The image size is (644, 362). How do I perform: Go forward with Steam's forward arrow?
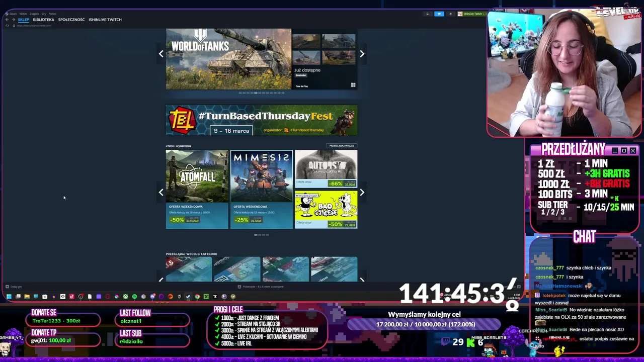pos(14,20)
